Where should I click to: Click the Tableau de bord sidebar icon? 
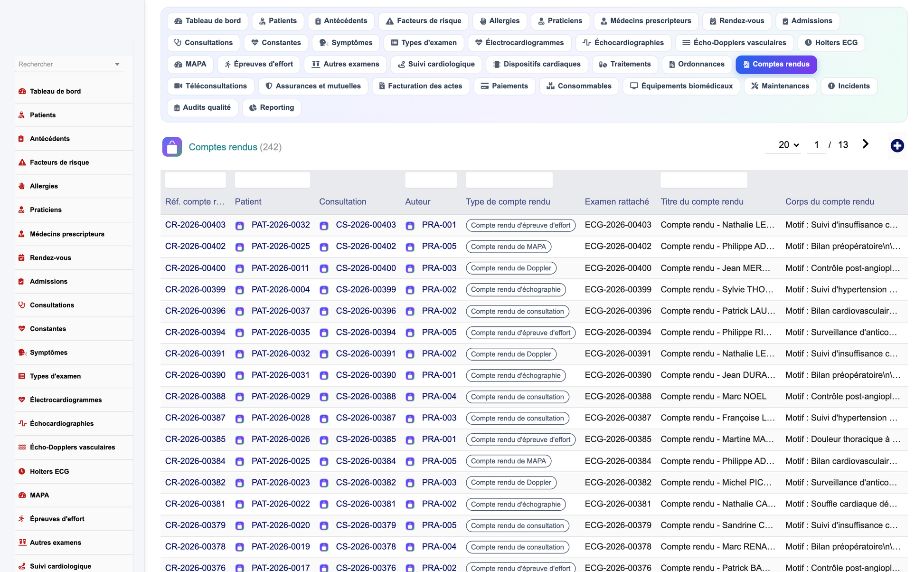coord(22,91)
